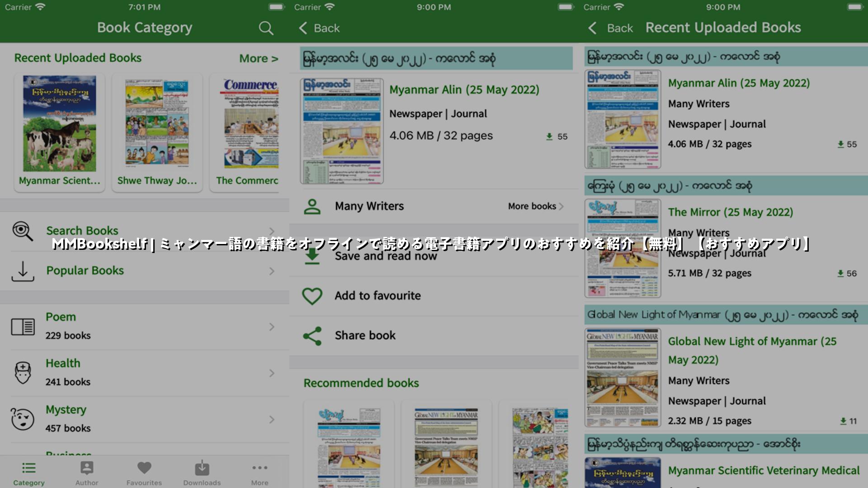Switch to the Downloads tab
Viewport: 868px width, 488px height.
pyautogui.click(x=202, y=473)
